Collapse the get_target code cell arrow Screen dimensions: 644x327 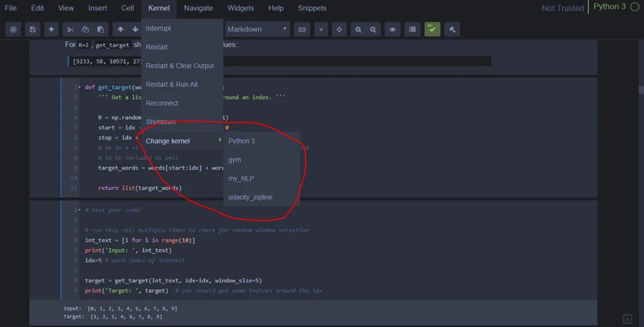(x=79, y=87)
